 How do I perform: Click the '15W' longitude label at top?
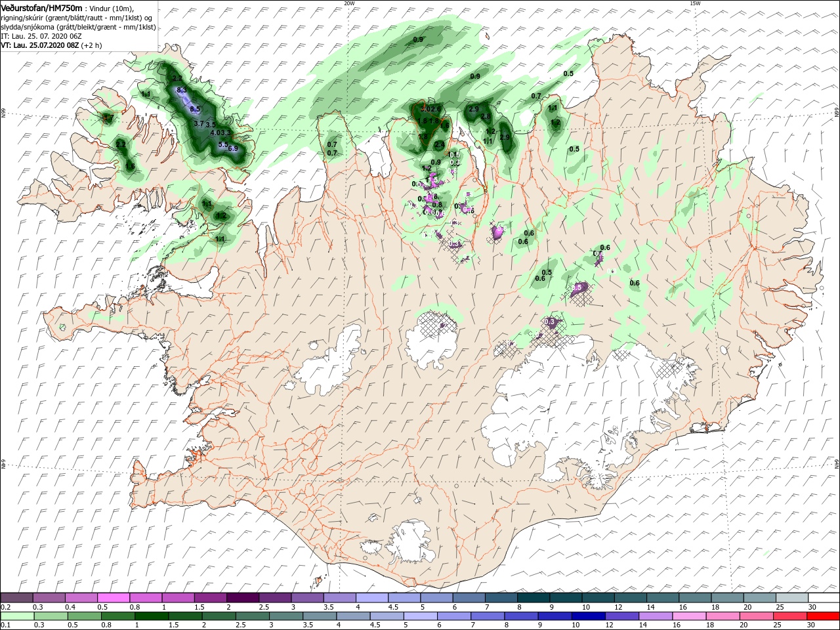(x=695, y=3)
